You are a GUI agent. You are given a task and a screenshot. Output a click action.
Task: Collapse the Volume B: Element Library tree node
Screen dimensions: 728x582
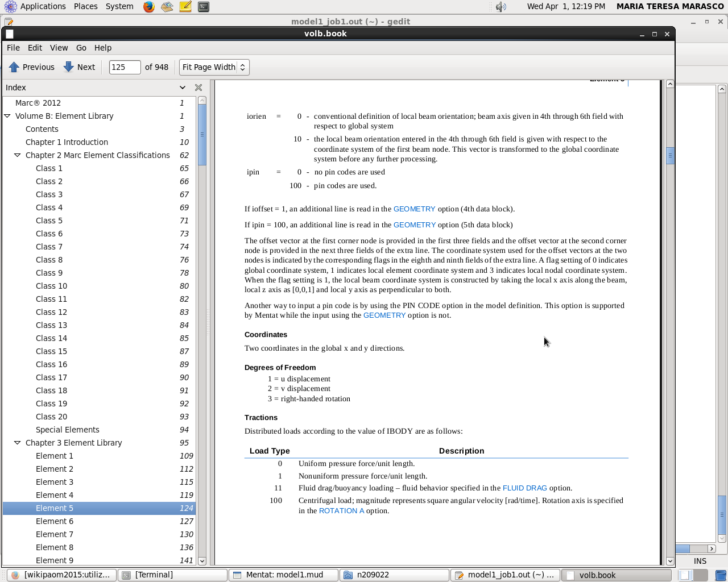(x=8, y=116)
